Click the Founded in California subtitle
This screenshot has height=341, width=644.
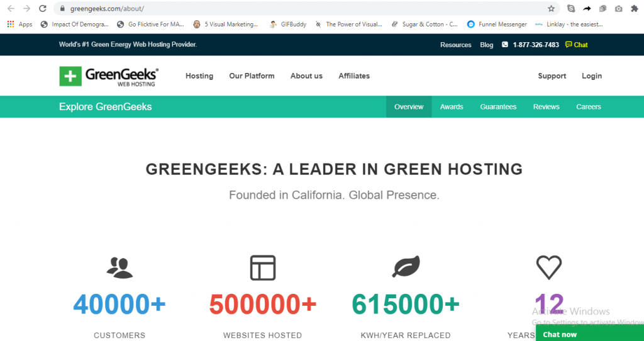click(335, 195)
